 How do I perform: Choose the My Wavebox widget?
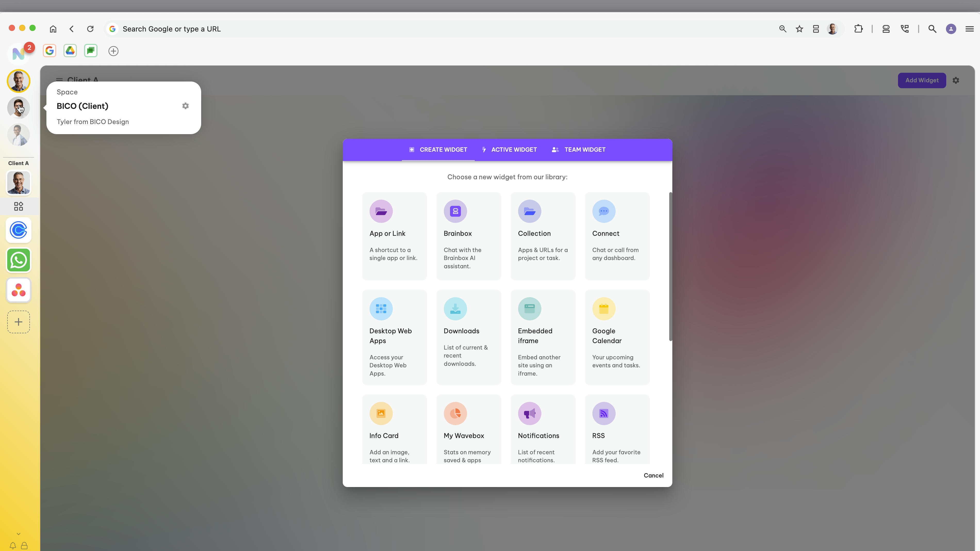point(468,429)
